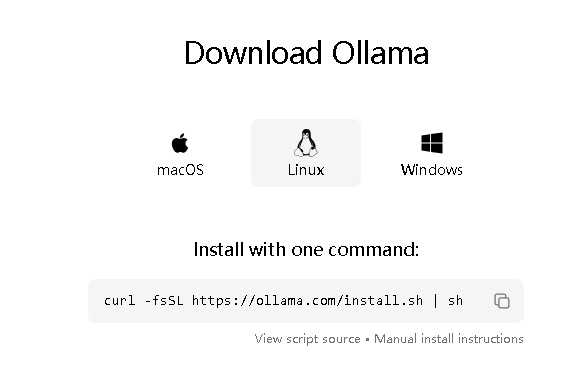
Task: Click the pipe sh ending of the command
Action: click(x=448, y=301)
